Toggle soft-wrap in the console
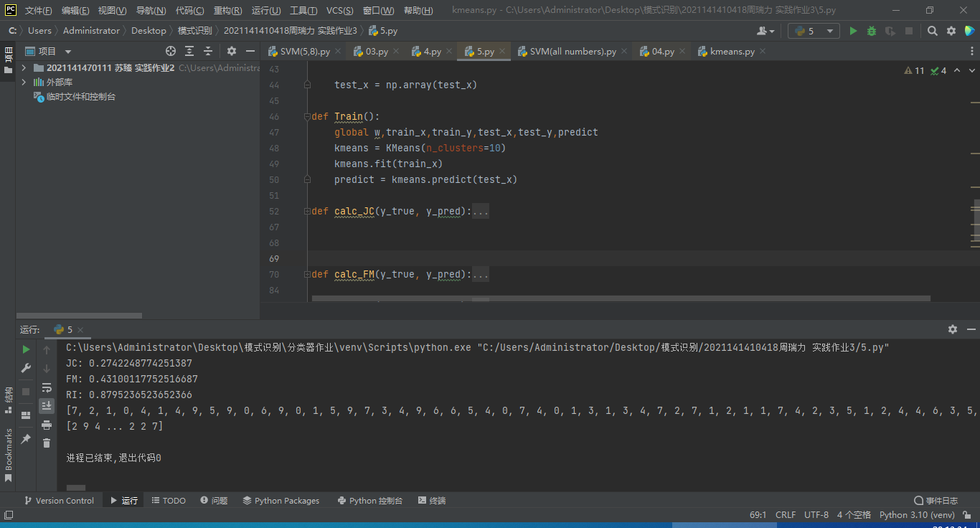The image size is (980, 528). pyautogui.click(x=47, y=387)
